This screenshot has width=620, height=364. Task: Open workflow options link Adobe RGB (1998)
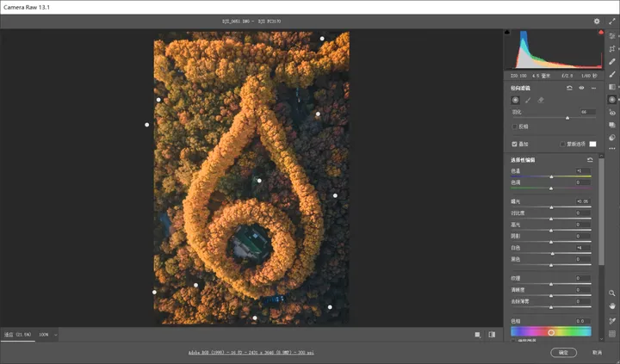251,353
